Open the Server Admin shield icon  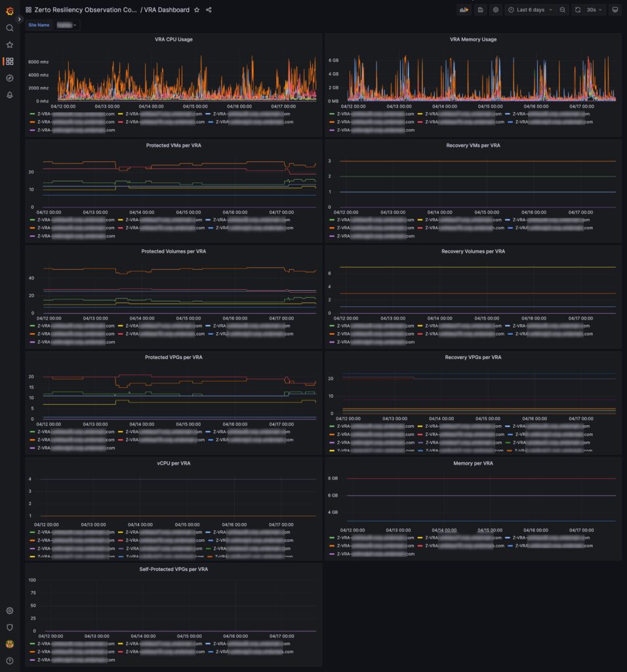click(9, 627)
